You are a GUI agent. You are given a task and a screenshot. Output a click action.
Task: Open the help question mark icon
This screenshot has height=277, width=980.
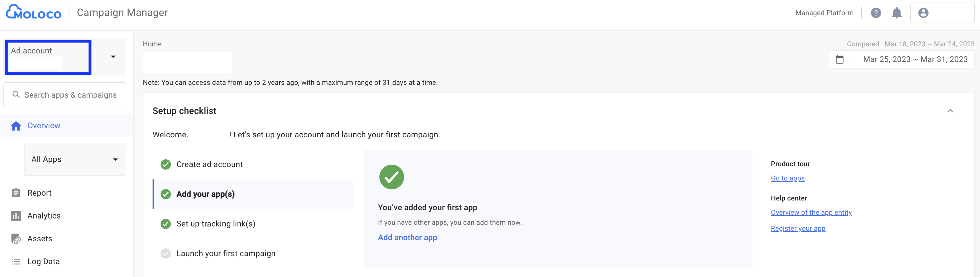click(876, 13)
